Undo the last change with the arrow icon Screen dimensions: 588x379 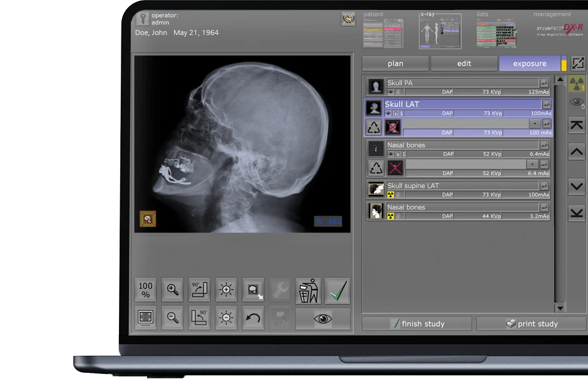[253, 318]
